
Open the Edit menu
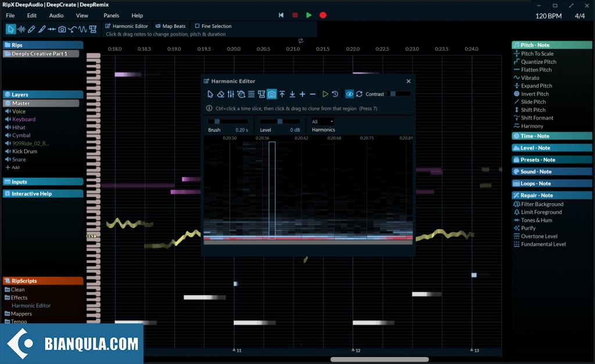click(32, 16)
